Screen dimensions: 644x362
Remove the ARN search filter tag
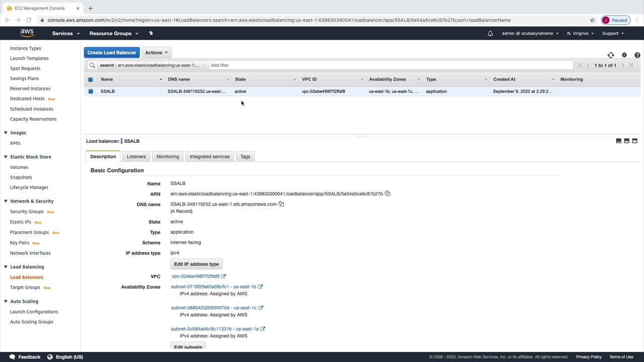point(204,65)
